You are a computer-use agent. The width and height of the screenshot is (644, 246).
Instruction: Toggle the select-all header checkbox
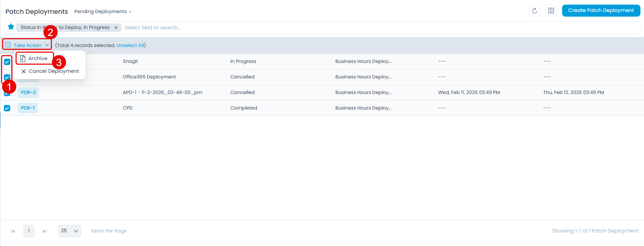(x=8, y=45)
